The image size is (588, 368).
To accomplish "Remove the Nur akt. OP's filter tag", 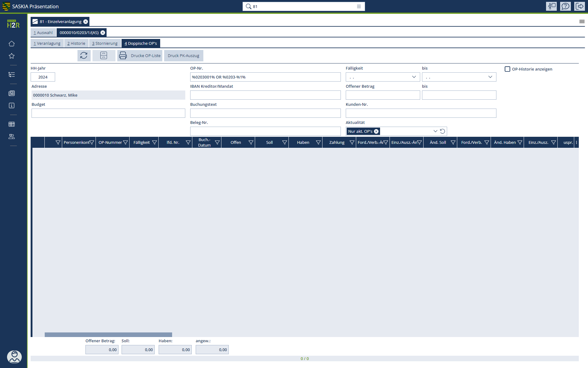I will click(x=376, y=131).
